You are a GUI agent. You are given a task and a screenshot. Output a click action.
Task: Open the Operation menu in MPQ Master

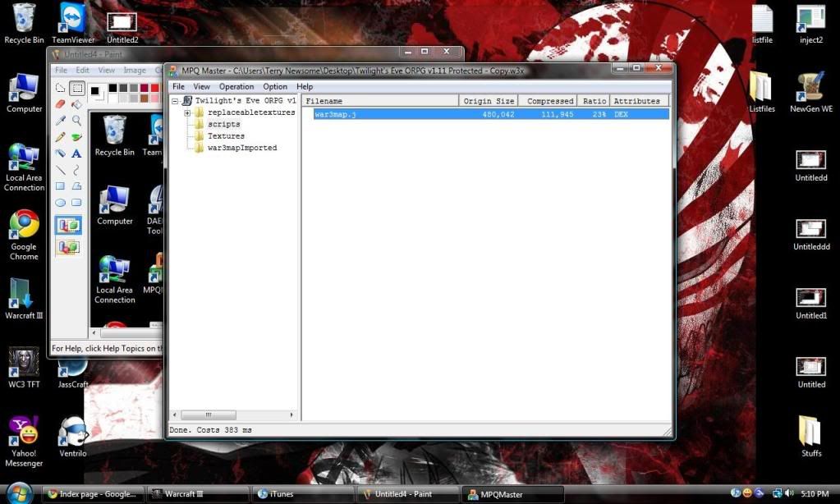[236, 86]
